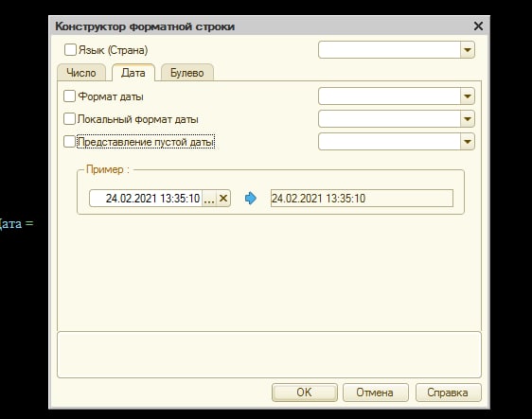Click the date picker ellipsis button
This screenshot has height=419, width=532.
pos(209,199)
